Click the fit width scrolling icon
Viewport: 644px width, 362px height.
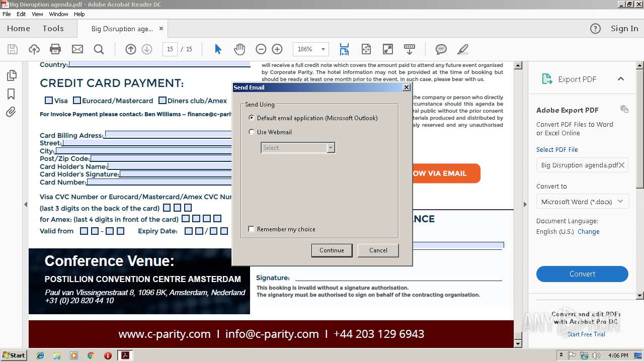pos(344,49)
